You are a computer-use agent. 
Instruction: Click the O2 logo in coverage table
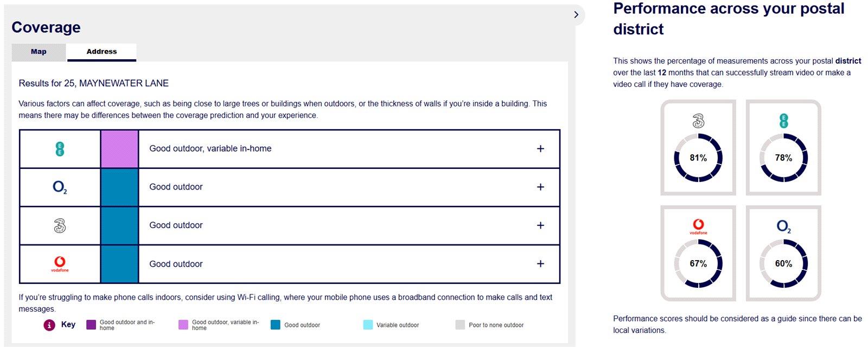(x=60, y=187)
